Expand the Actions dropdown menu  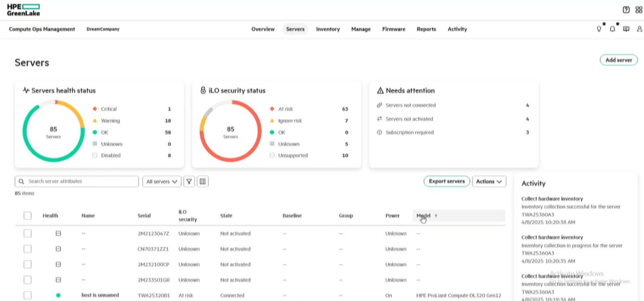(x=489, y=182)
